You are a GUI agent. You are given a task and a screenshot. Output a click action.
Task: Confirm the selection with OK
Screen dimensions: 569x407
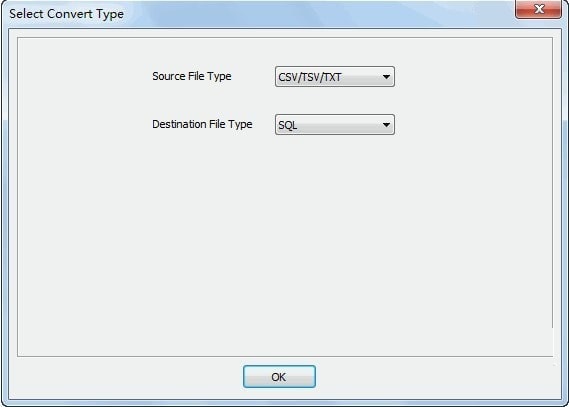tap(279, 377)
